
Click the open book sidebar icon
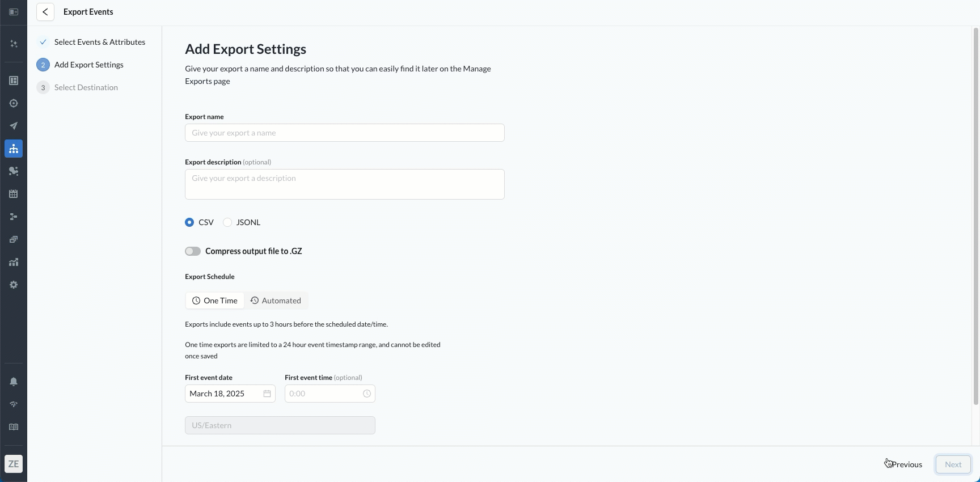pyautogui.click(x=14, y=427)
